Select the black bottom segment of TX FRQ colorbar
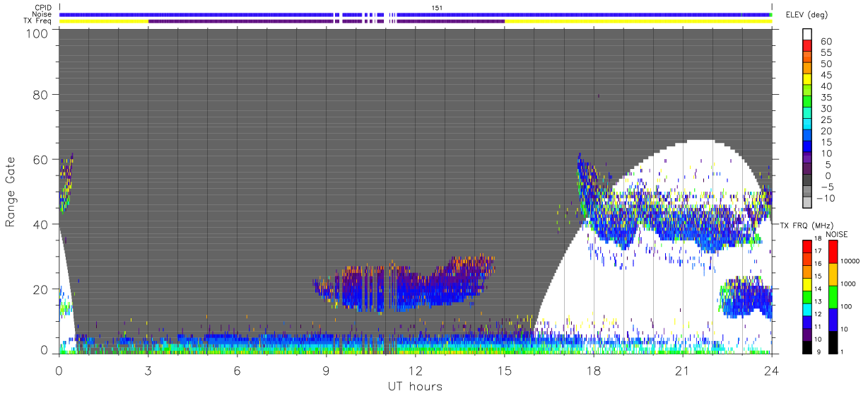Image resolution: width=868 pixels, height=401 pixels. point(807,347)
